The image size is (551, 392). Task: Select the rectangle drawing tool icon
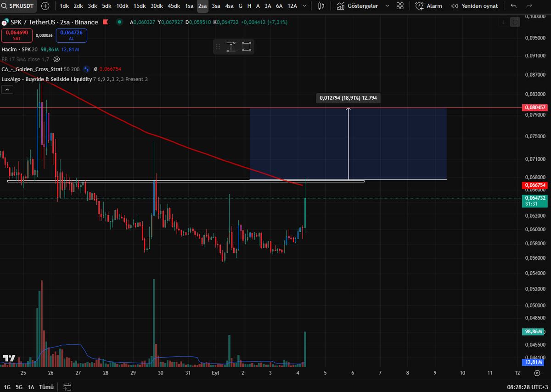tap(247, 47)
